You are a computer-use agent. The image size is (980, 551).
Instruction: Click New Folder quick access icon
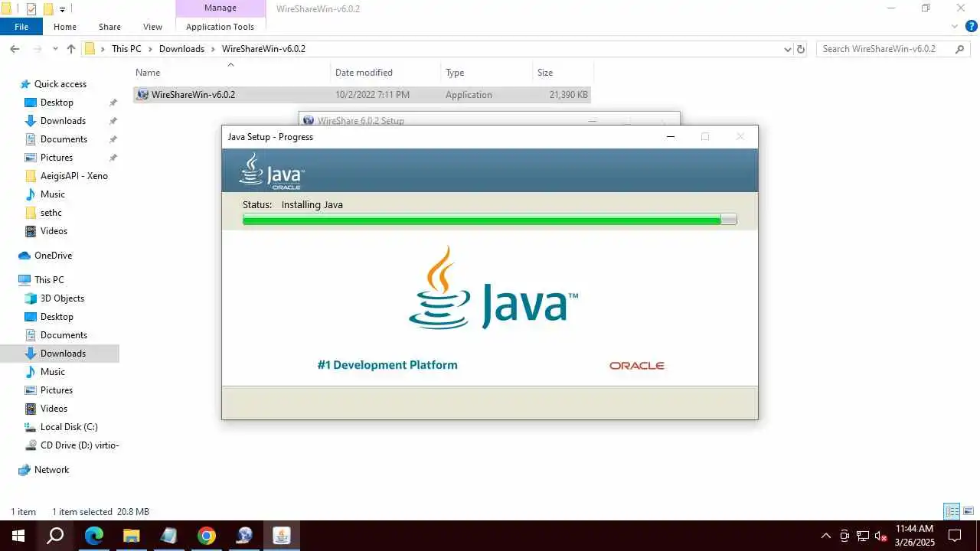pos(47,9)
